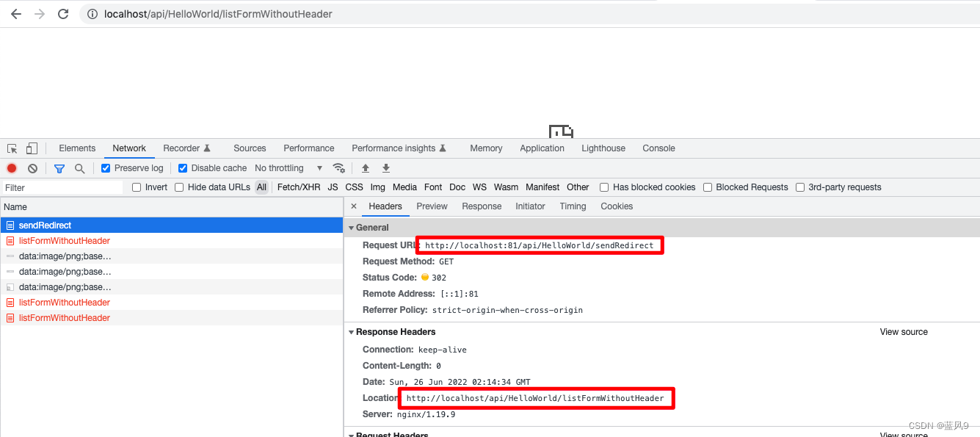980x437 pixels.
Task: Toggle Preserve log checkbox
Action: 106,168
